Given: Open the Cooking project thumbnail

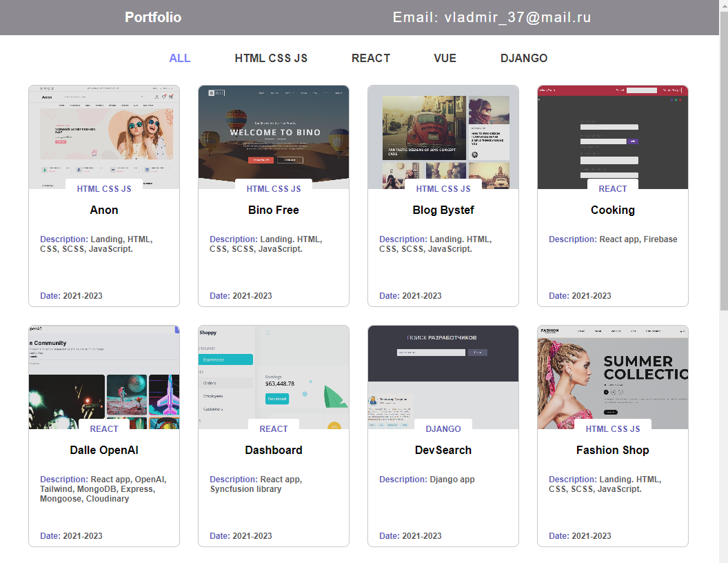Looking at the screenshot, I should click(x=612, y=137).
